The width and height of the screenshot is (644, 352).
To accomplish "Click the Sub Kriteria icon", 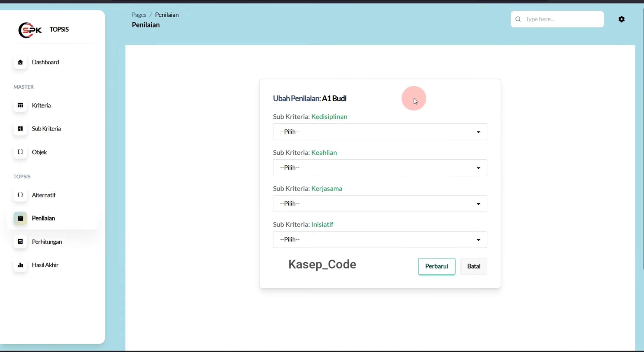I will tap(20, 129).
